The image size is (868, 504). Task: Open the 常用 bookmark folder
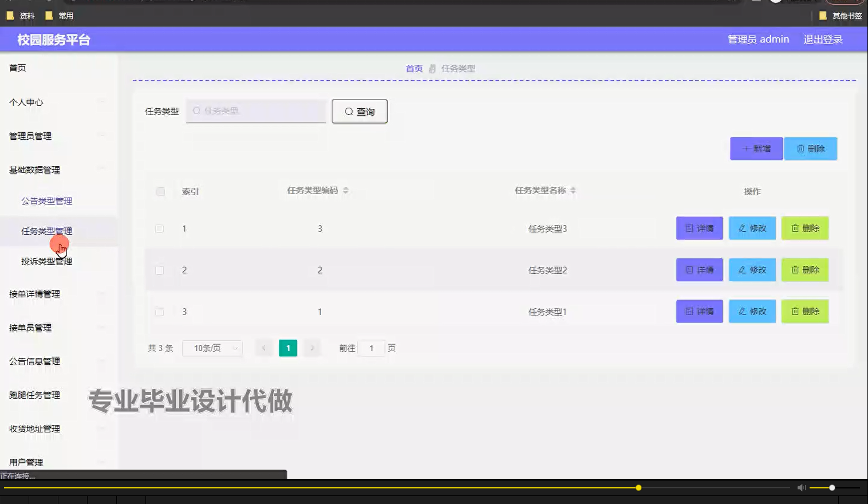(x=60, y=15)
